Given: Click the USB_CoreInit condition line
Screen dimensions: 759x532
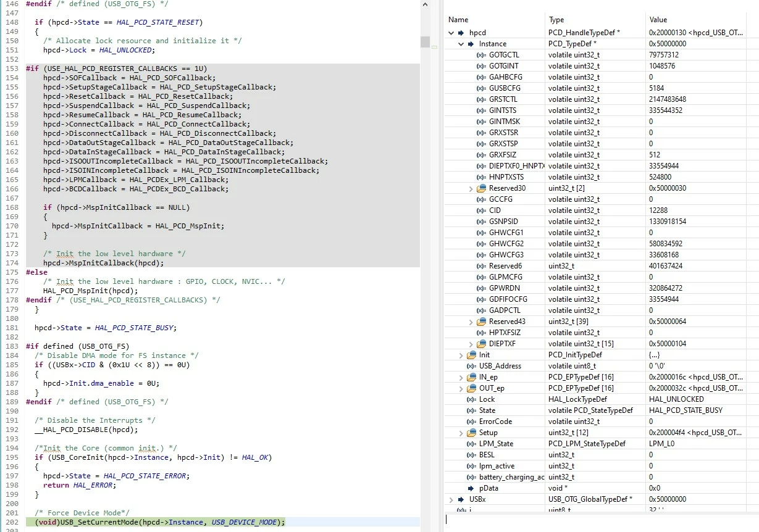Looking at the screenshot, I should tap(153, 457).
